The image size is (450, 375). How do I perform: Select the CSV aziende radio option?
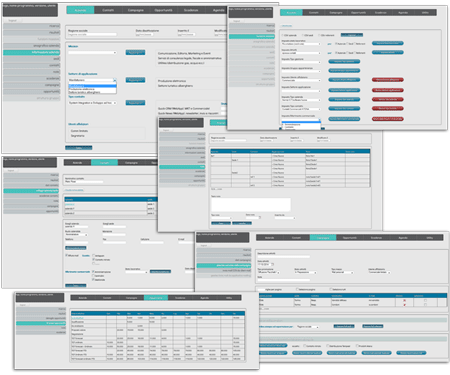click(x=283, y=35)
